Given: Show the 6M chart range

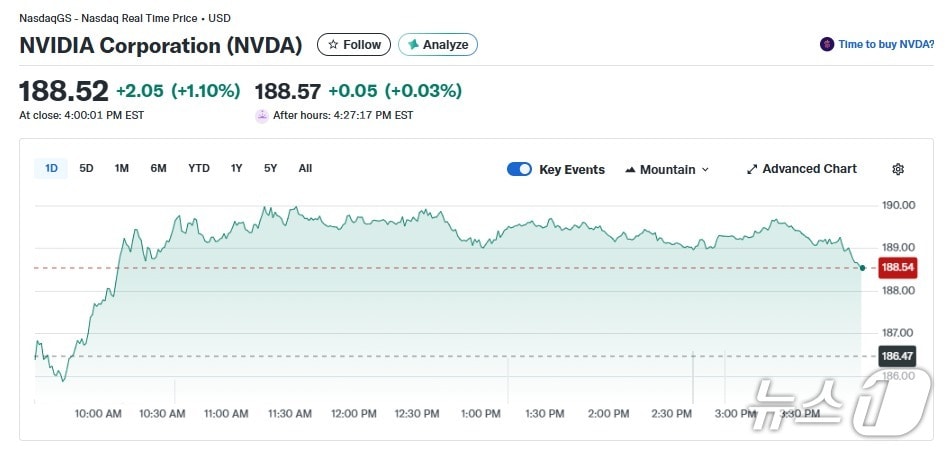Looking at the screenshot, I should pos(158,168).
